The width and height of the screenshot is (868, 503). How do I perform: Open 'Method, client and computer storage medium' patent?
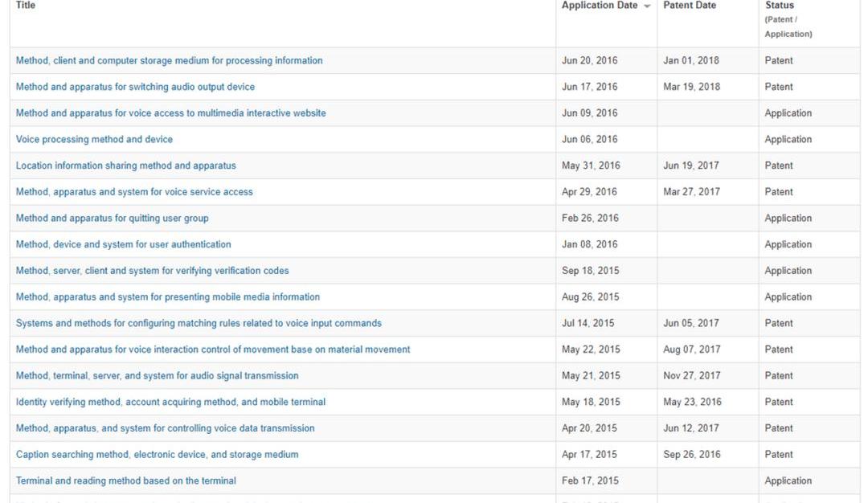(169, 61)
